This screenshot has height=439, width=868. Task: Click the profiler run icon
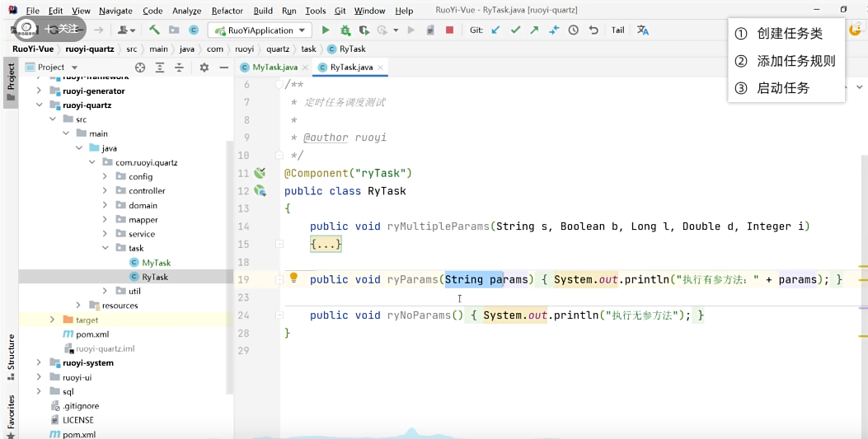[382, 30]
